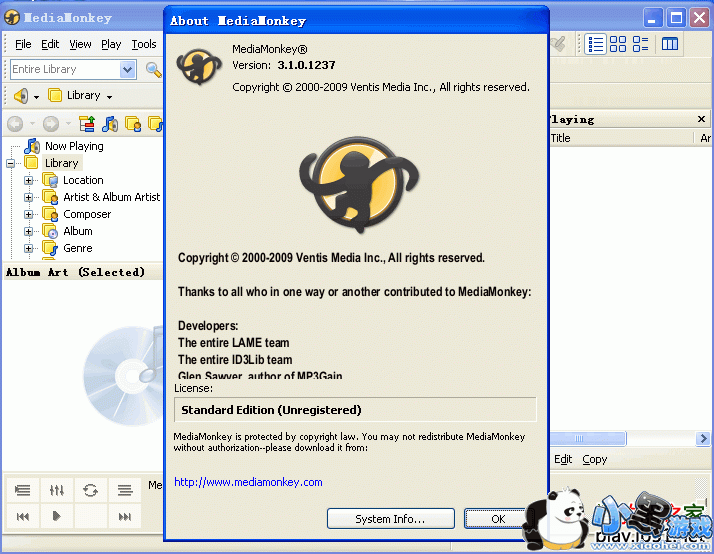The height and width of the screenshot is (554, 714).
Task: Select the Genre tree item
Action: 78,248
